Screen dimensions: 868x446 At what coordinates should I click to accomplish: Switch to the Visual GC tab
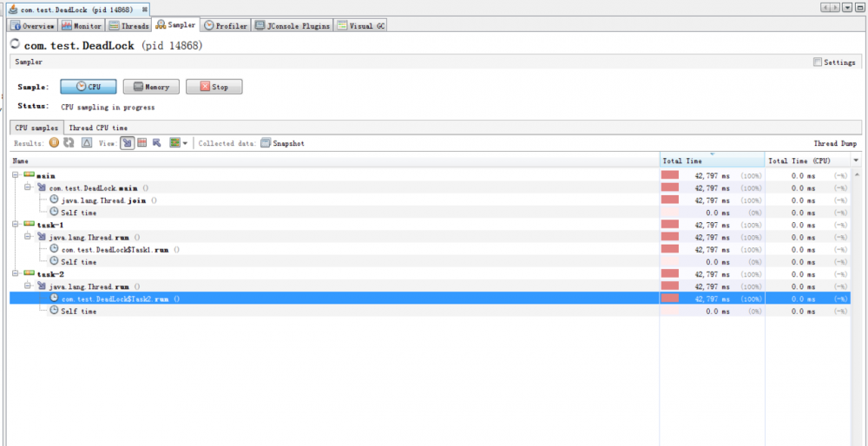(361, 25)
